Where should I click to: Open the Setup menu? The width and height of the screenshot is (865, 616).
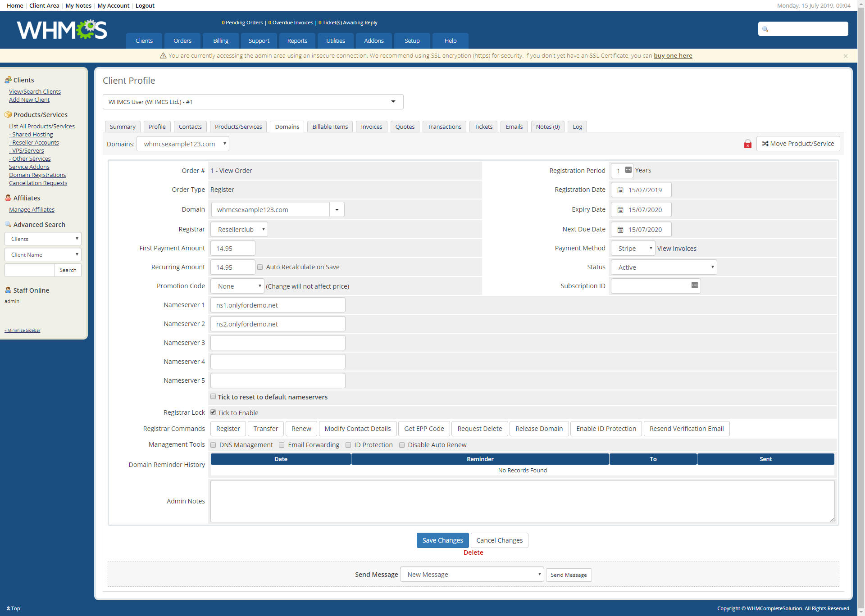click(x=412, y=41)
